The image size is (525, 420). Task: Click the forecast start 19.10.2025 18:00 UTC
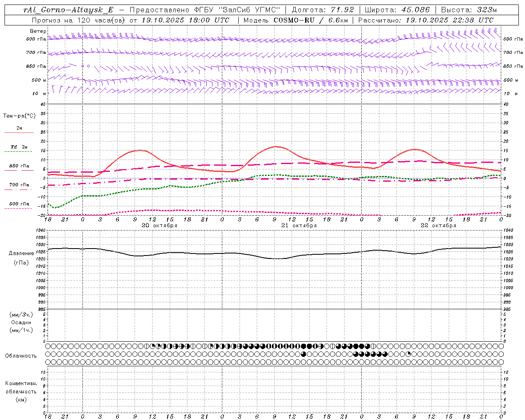[185, 20]
